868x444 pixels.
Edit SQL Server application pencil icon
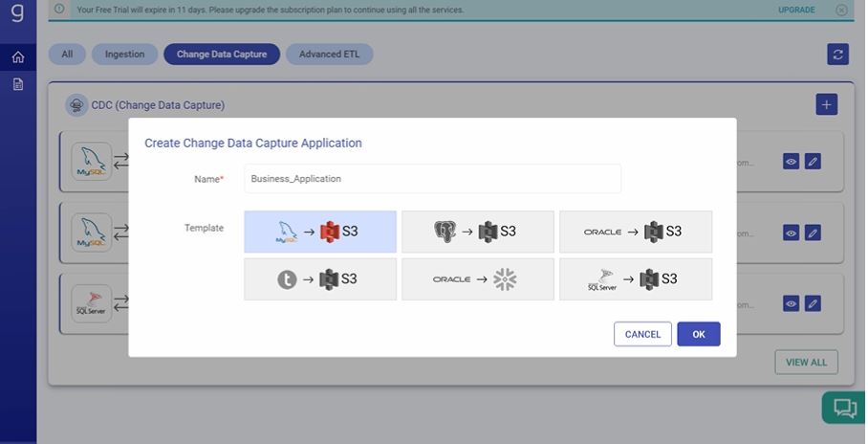(x=813, y=303)
